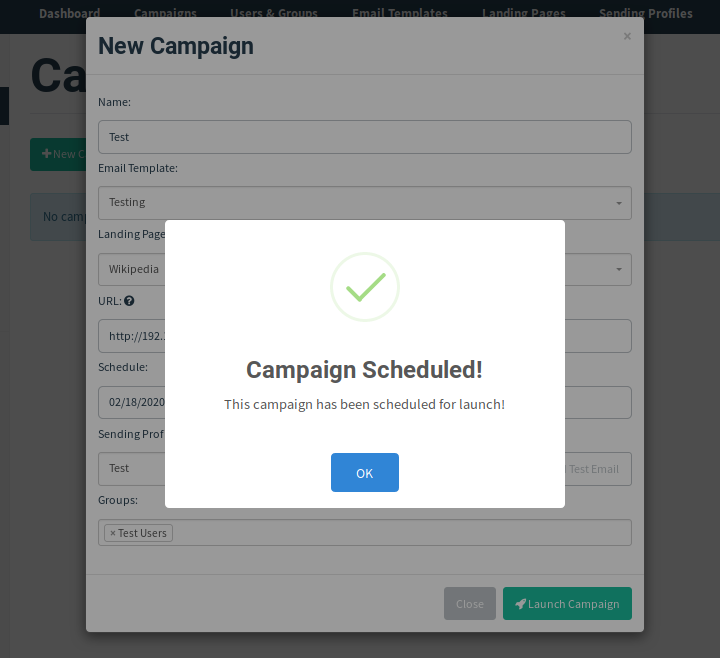Open the Email Template dropdown arrow
Viewport: 720px width, 658px height.
(x=619, y=203)
